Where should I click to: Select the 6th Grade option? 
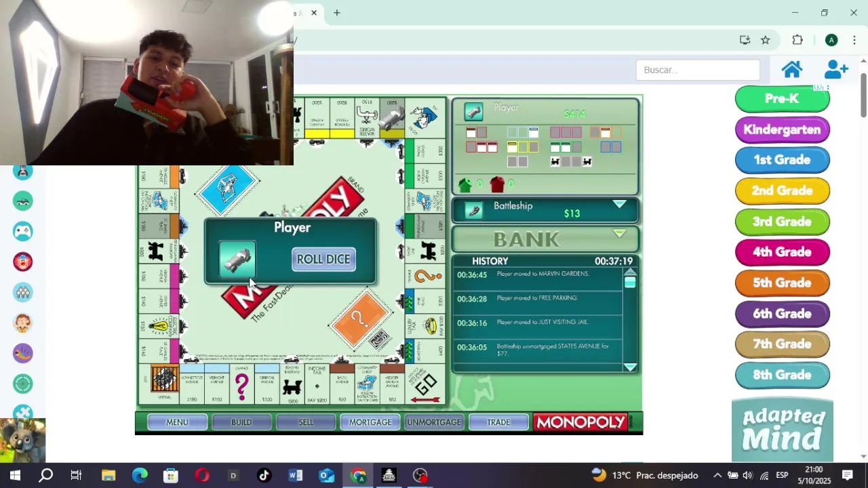click(782, 314)
